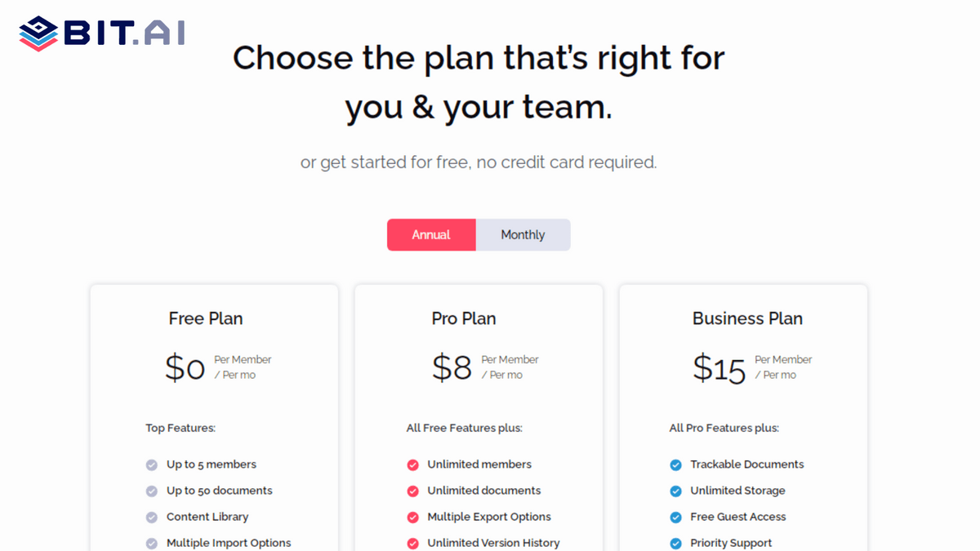
Task: Click the red checkmark beside Unlimited members
Action: coord(412,464)
